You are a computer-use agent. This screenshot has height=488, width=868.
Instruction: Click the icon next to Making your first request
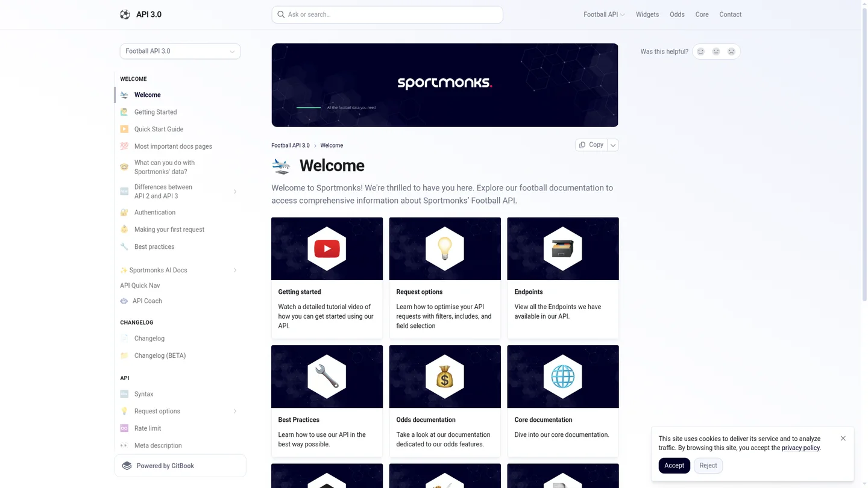coord(124,230)
